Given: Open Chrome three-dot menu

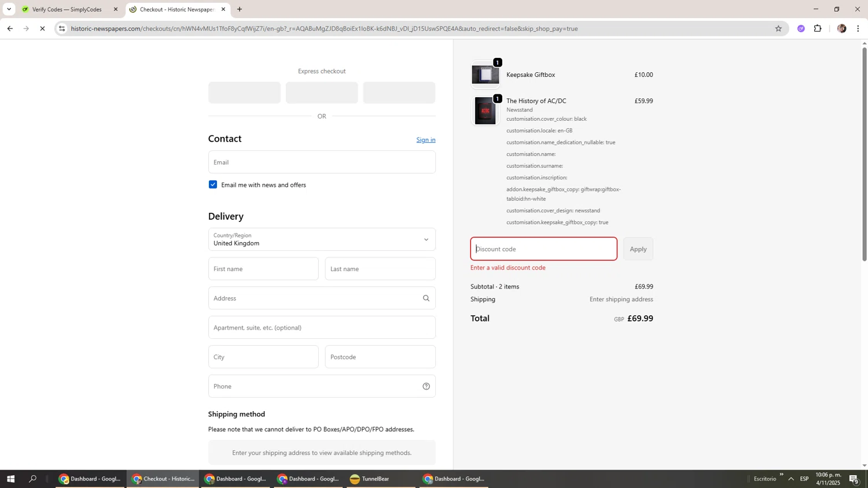Looking at the screenshot, I should coord(858,28).
